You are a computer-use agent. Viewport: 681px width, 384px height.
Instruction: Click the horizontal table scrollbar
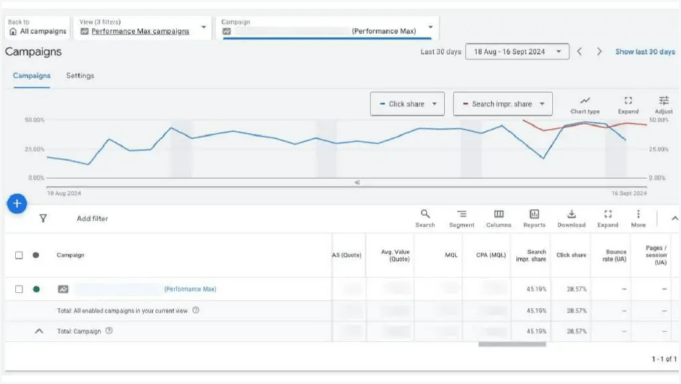pyautogui.click(x=512, y=344)
